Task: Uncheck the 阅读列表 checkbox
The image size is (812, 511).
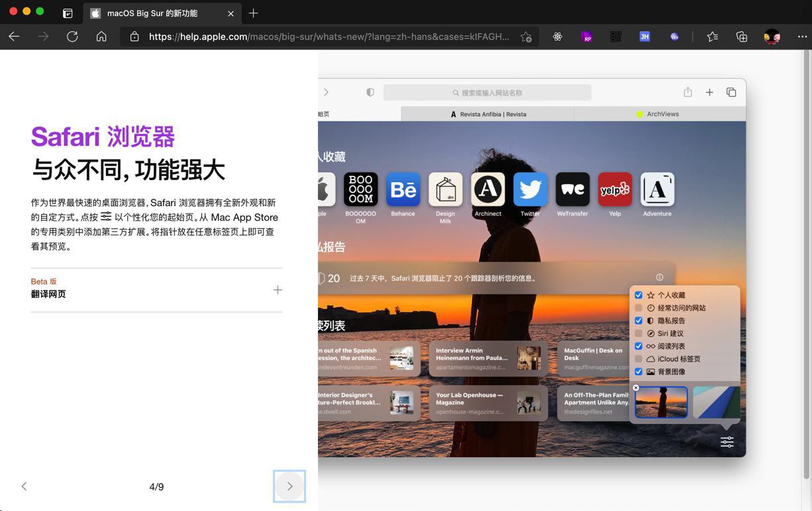Action: click(x=638, y=346)
